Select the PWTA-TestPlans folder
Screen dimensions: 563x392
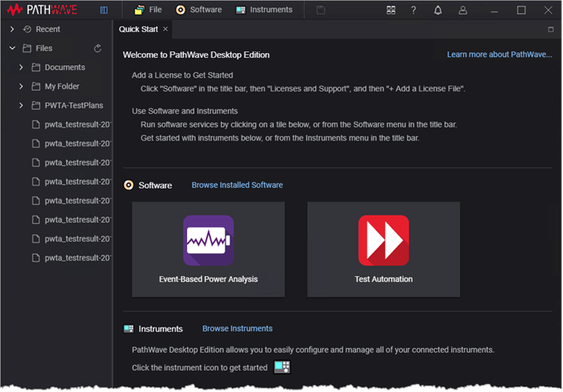74,105
